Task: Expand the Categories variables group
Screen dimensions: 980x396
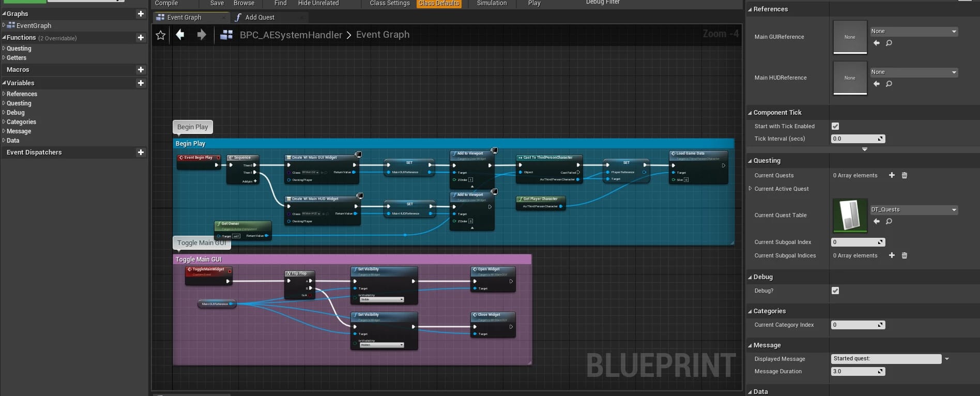Action: point(4,121)
